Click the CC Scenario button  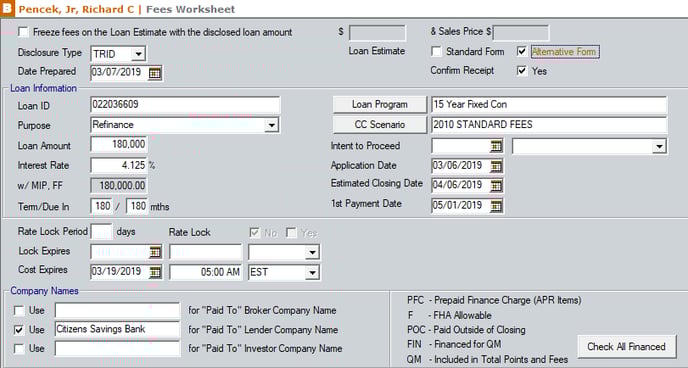tap(380, 125)
